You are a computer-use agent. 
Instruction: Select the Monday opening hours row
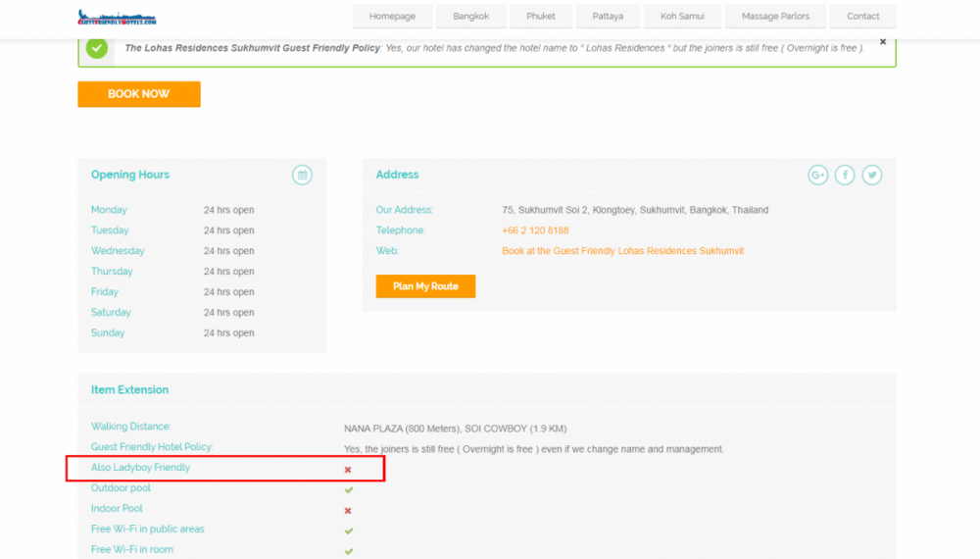pos(201,210)
